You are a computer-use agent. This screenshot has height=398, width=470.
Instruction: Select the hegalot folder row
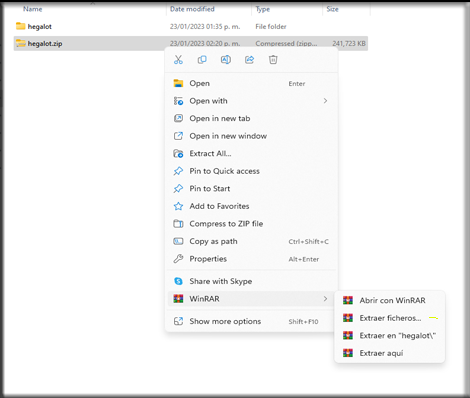point(191,26)
